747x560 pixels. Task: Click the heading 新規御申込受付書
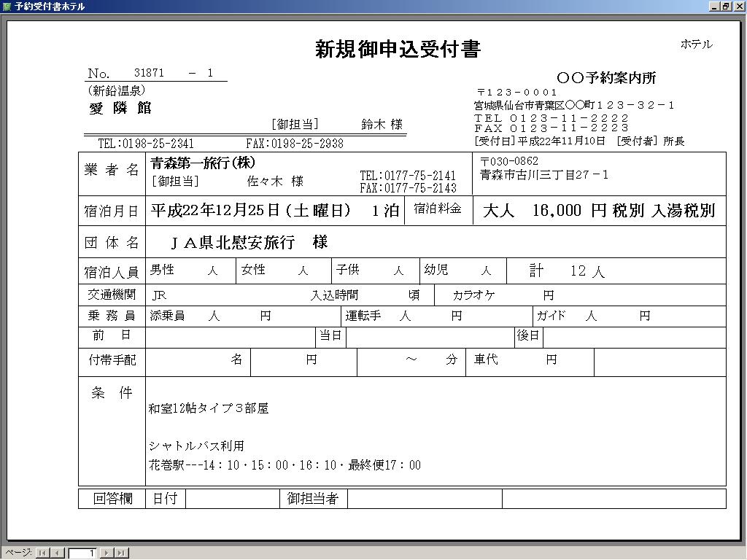coord(398,49)
